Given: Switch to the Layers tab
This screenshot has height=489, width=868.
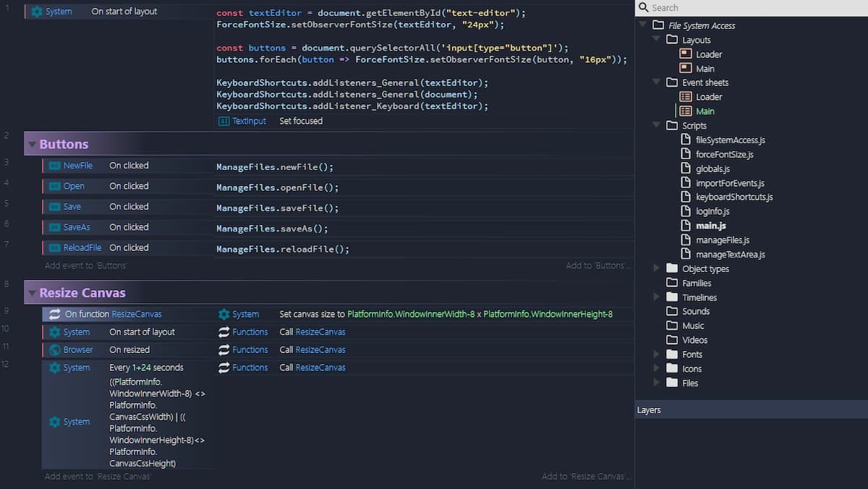Looking at the screenshot, I should (649, 409).
